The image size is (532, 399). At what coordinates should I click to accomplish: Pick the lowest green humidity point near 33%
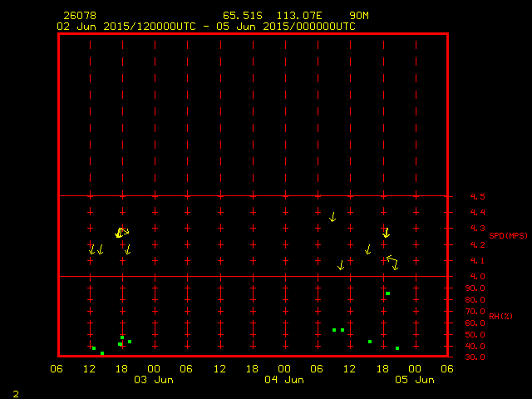click(x=102, y=353)
